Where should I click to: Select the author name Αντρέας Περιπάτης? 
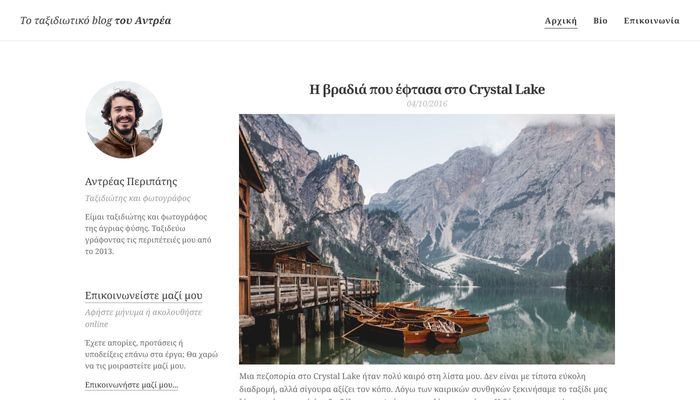tap(131, 181)
